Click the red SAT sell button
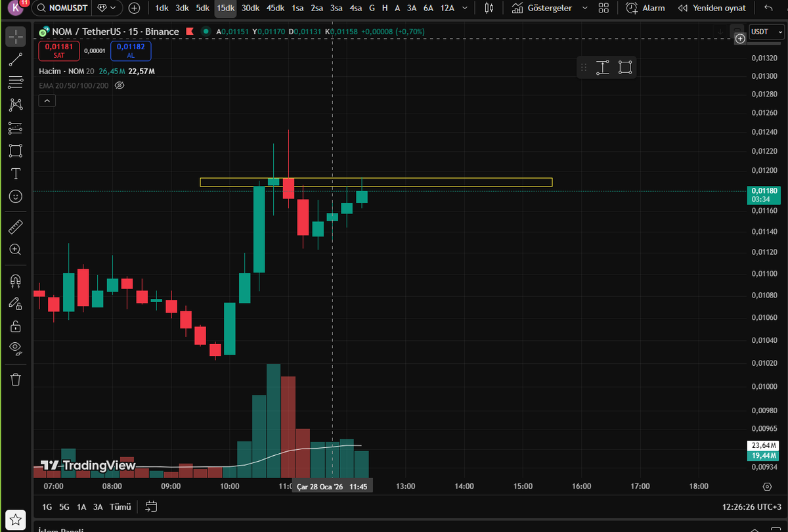 coord(59,51)
